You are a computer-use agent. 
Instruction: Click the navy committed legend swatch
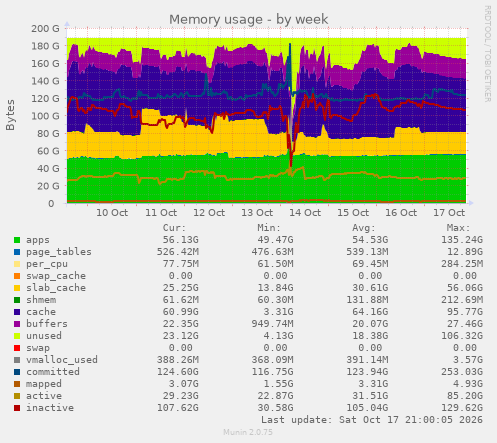tap(17, 372)
